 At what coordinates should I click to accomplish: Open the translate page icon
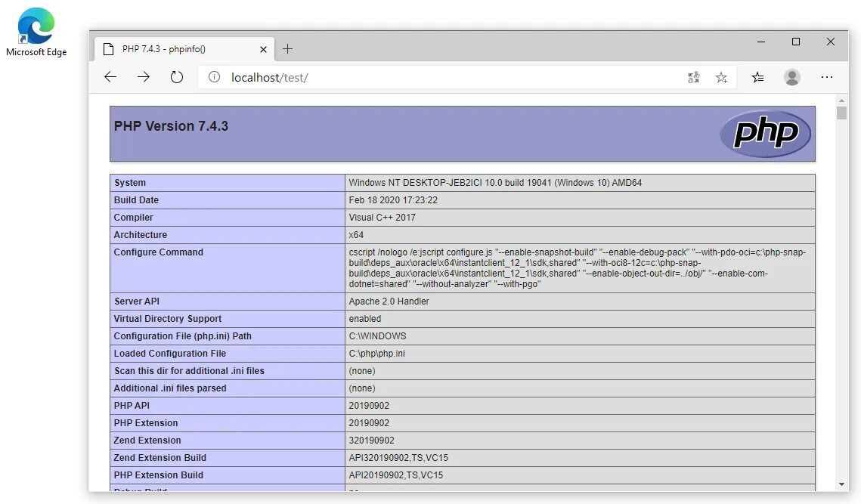[x=693, y=77]
